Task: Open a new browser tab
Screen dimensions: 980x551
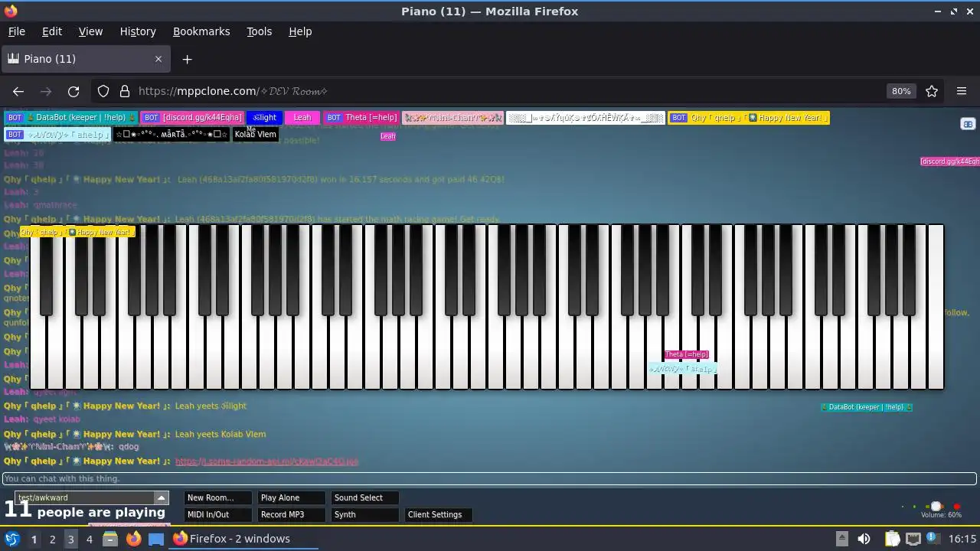Action: coord(187,59)
